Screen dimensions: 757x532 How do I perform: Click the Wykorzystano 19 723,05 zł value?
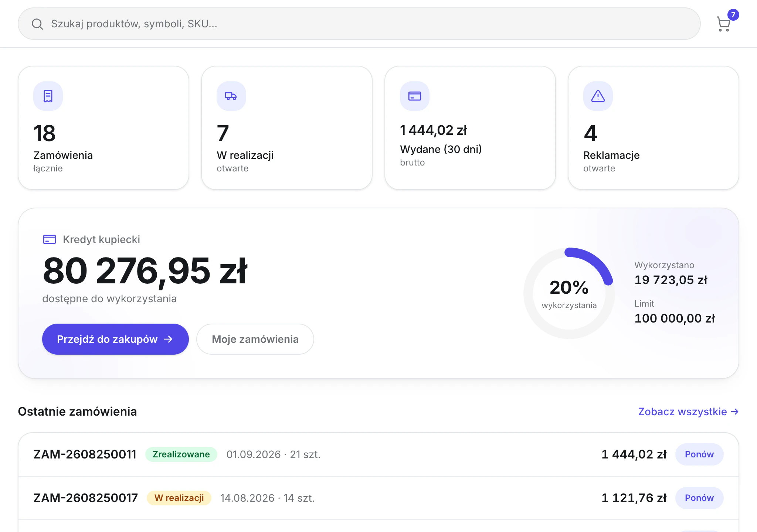click(x=671, y=280)
